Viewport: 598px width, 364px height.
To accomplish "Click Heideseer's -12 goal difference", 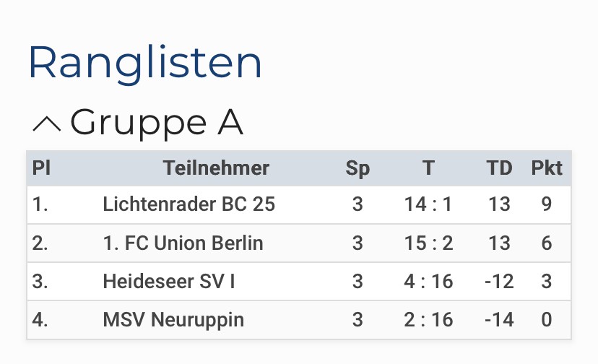I will [499, 281].
